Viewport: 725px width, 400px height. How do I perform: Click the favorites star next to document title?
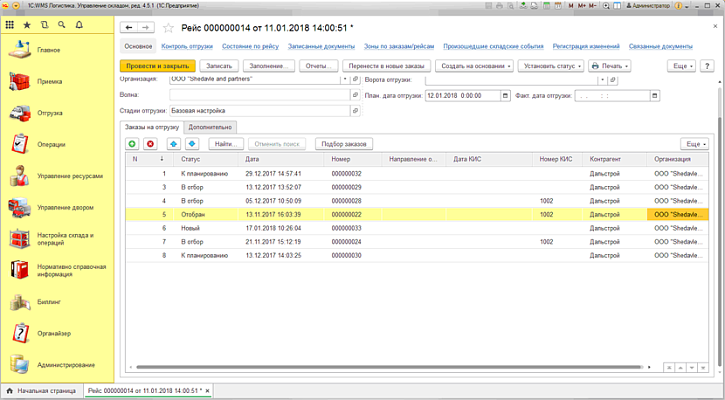click(167, 27)
